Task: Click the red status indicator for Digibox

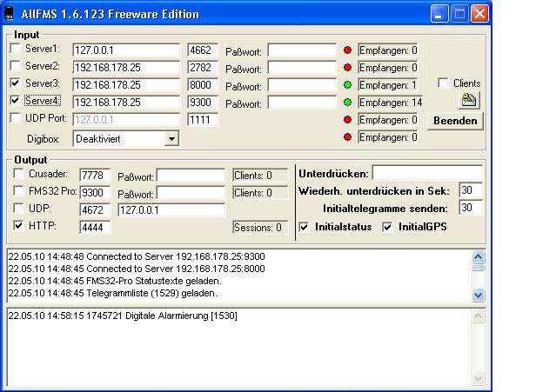Action: coord(347,136)
